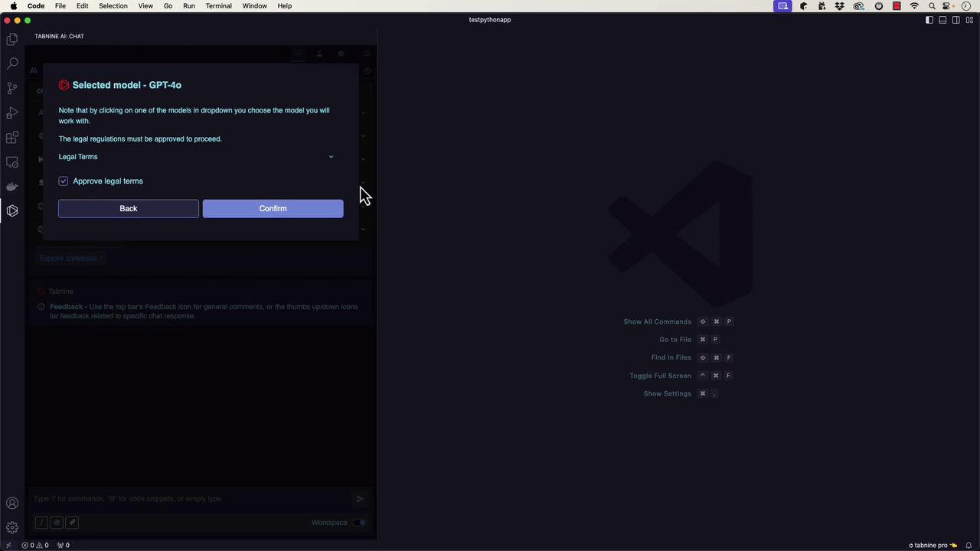Toggle the bottom panel layout icon
Viewport: 980px width, 551px height.
point(942,20)
